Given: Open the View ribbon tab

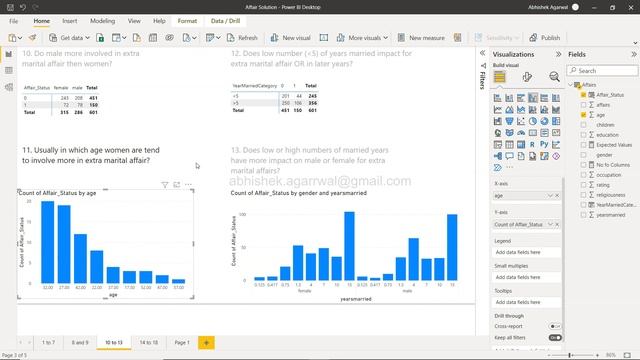Looking at the screenshot, I should click(134, 21).
